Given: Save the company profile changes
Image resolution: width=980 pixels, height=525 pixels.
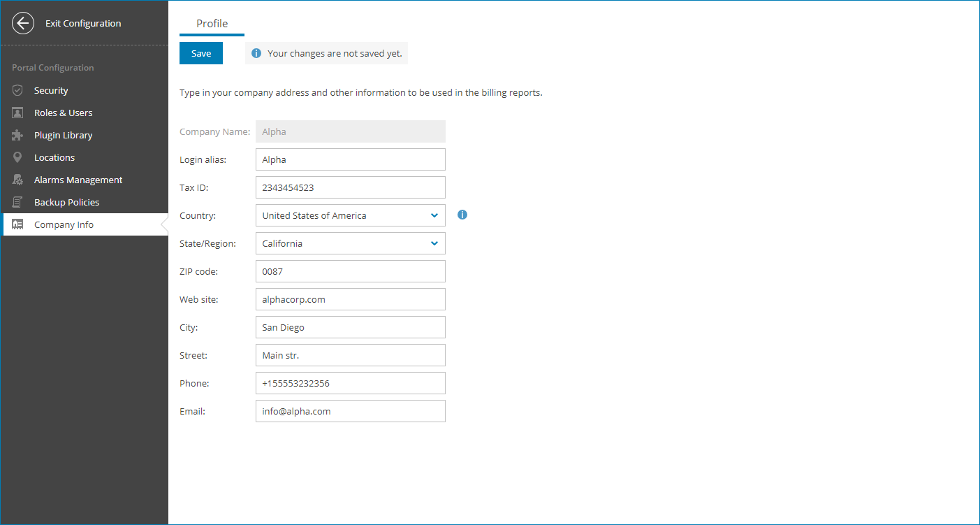Looking at the screenshot, I should click(x=201, y=53).
